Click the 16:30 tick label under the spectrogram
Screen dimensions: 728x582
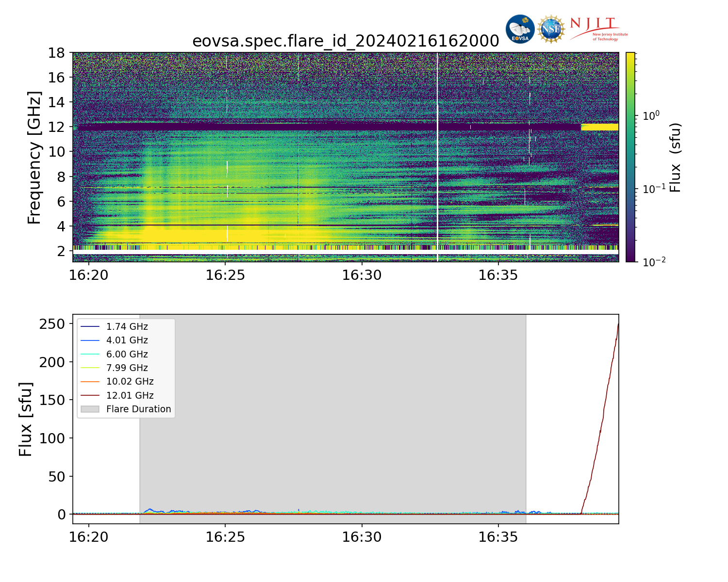click(362, 276)
